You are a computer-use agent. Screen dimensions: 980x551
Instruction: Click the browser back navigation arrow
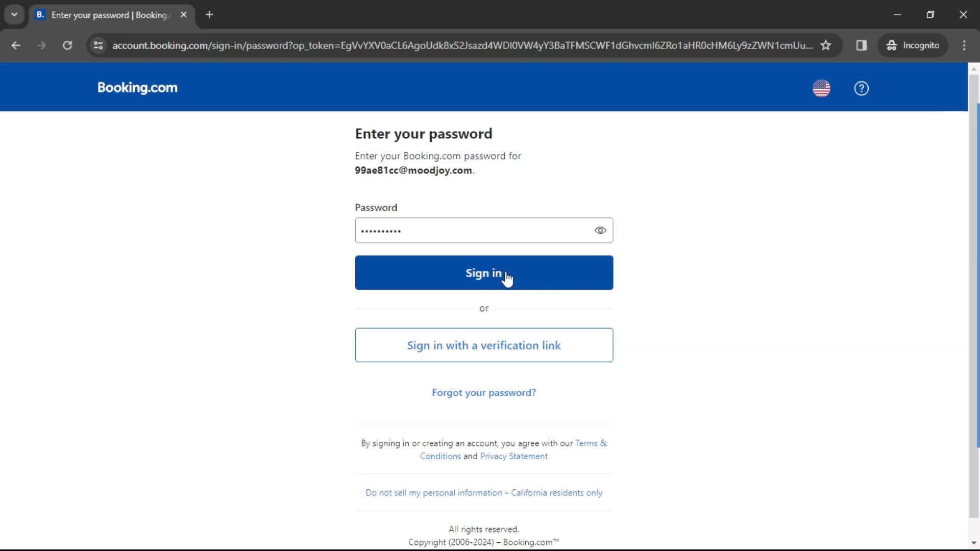point(16,45)
